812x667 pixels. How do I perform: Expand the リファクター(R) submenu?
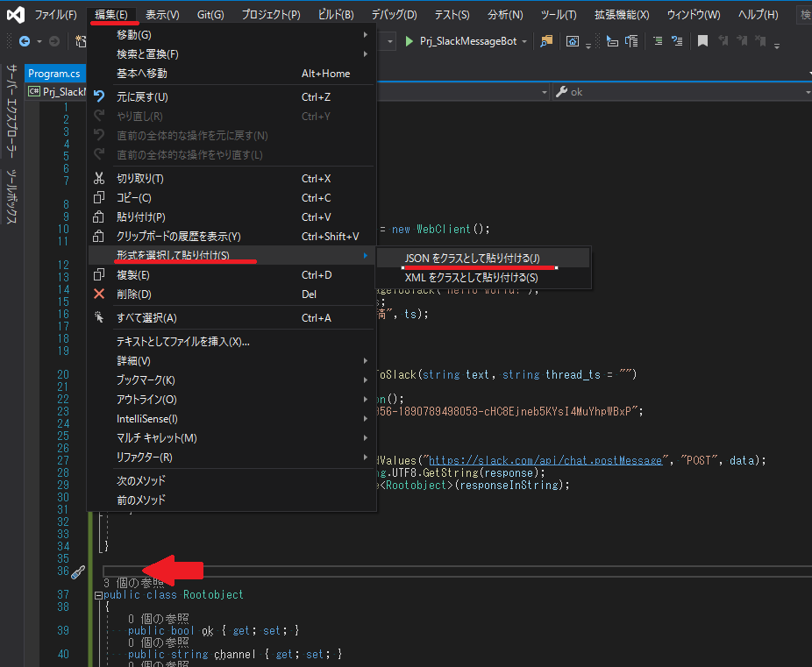coord(231,458)
